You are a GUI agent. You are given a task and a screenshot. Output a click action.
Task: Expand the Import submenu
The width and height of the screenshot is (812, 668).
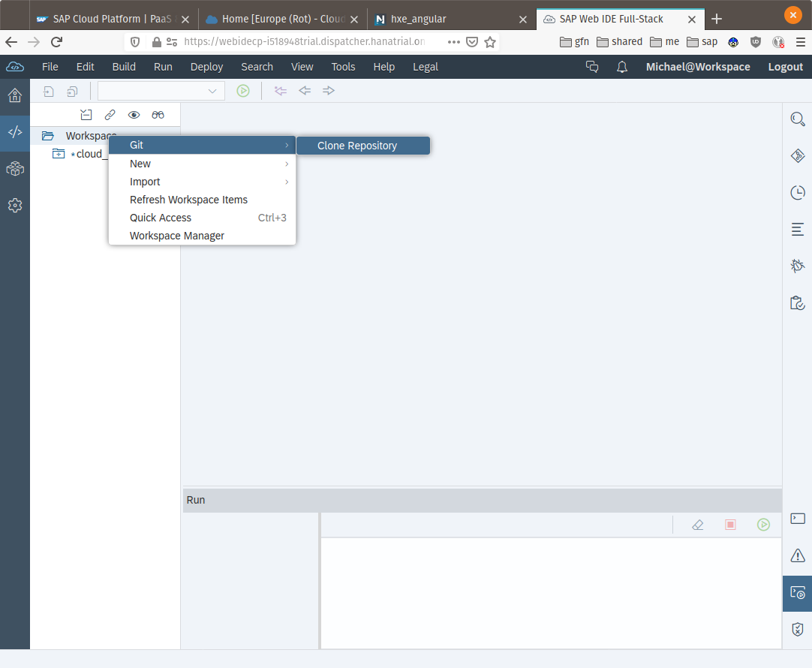tap(202, 182)
